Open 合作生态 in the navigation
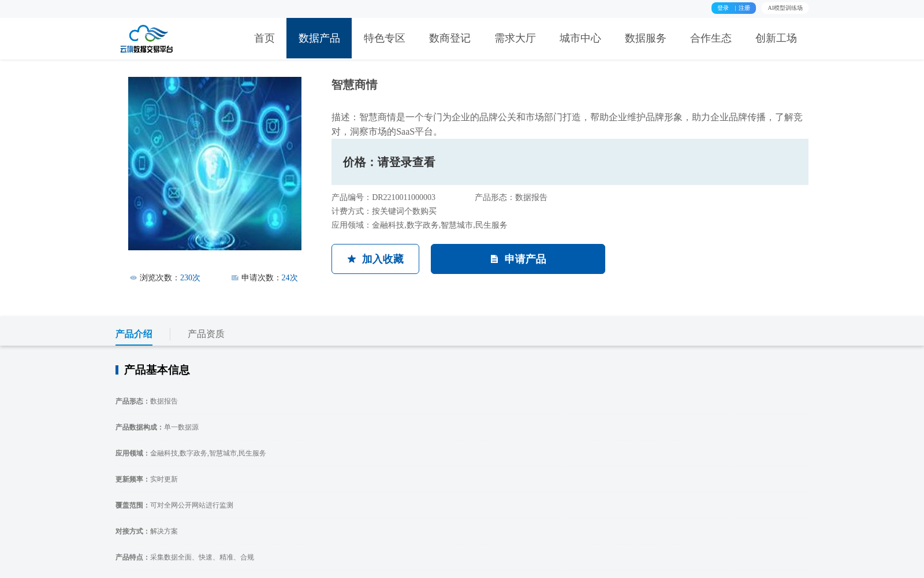The image size is (924, 578). (x=711, y=38)
